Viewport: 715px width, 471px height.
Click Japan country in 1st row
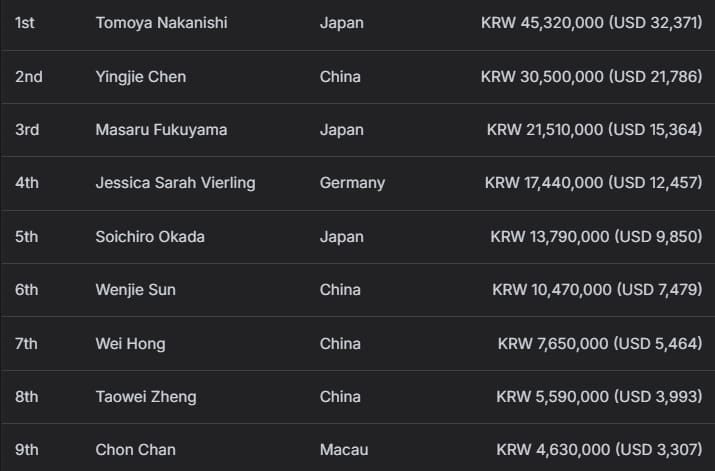pyautogui.click(x=342, y=23)
